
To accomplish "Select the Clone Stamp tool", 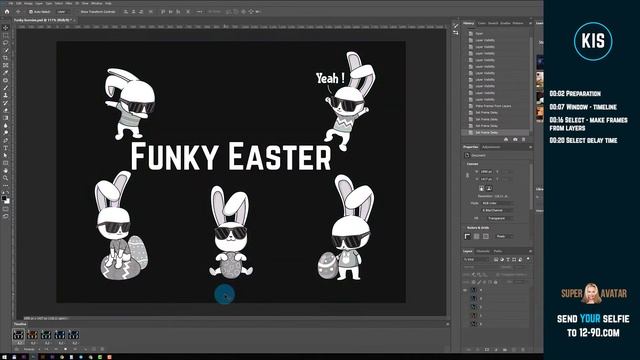I will (6, 95).
